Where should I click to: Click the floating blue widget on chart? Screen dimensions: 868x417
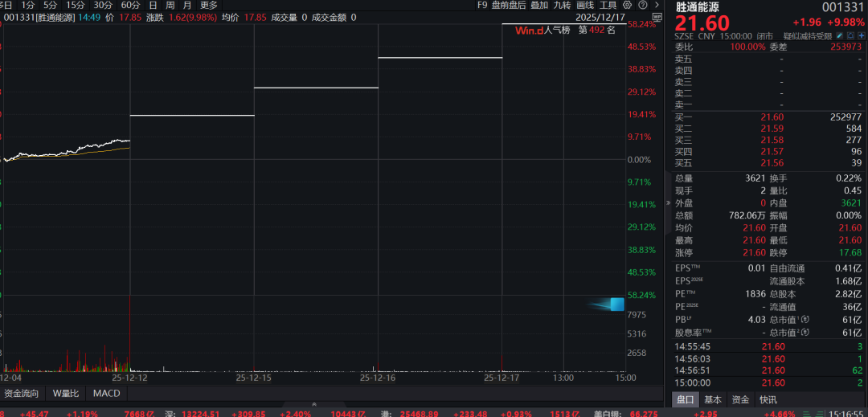click(x=616, y=304)
